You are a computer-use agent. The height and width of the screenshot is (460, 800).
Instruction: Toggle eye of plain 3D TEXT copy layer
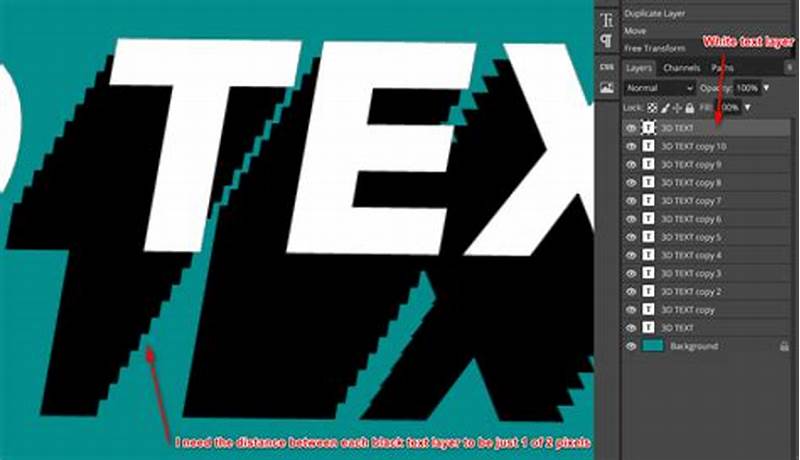tap(631, 310)
